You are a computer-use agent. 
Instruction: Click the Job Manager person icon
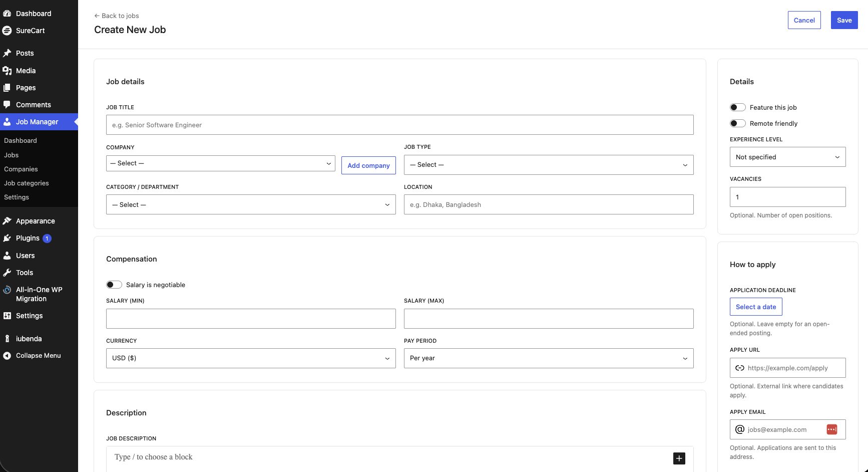point(7,122)
